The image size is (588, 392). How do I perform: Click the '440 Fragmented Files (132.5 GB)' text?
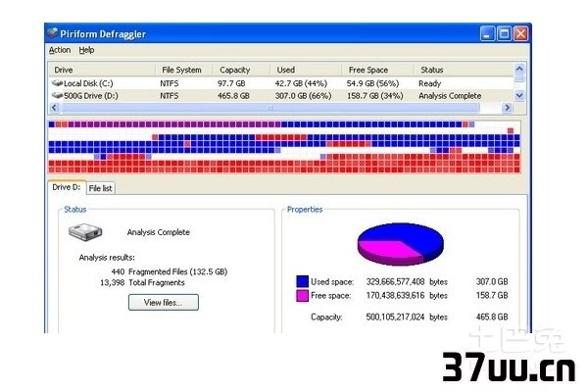[x=170, y=271]
